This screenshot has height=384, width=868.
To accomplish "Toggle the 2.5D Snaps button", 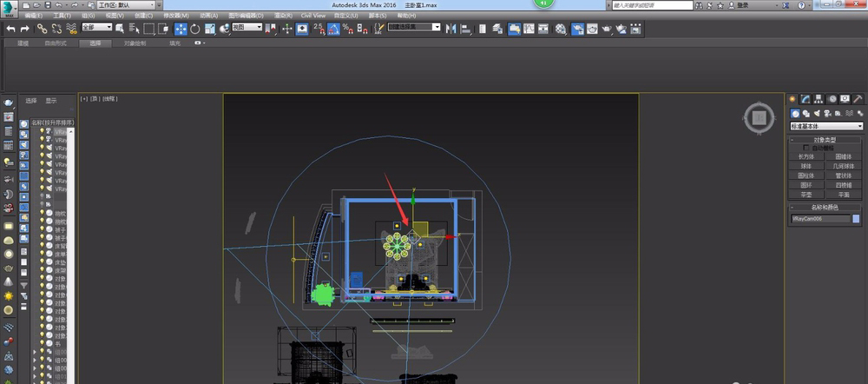I will coord(319,29).
